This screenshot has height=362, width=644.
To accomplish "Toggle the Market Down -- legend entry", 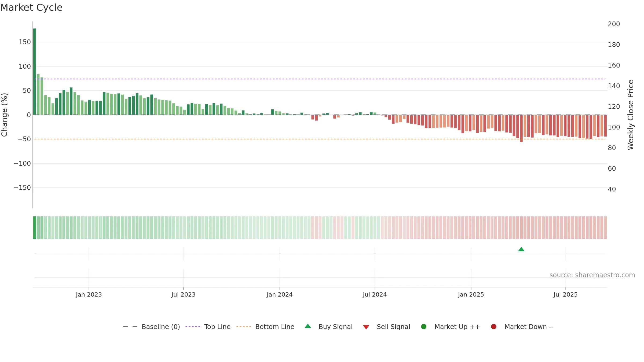I will click(x=522, y=327).
